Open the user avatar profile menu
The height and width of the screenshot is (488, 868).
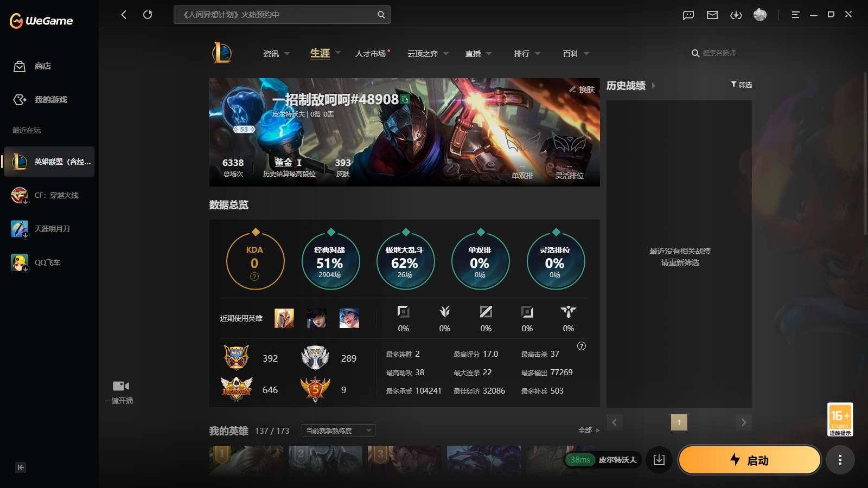pyautogui.click(x=760, y=15)
